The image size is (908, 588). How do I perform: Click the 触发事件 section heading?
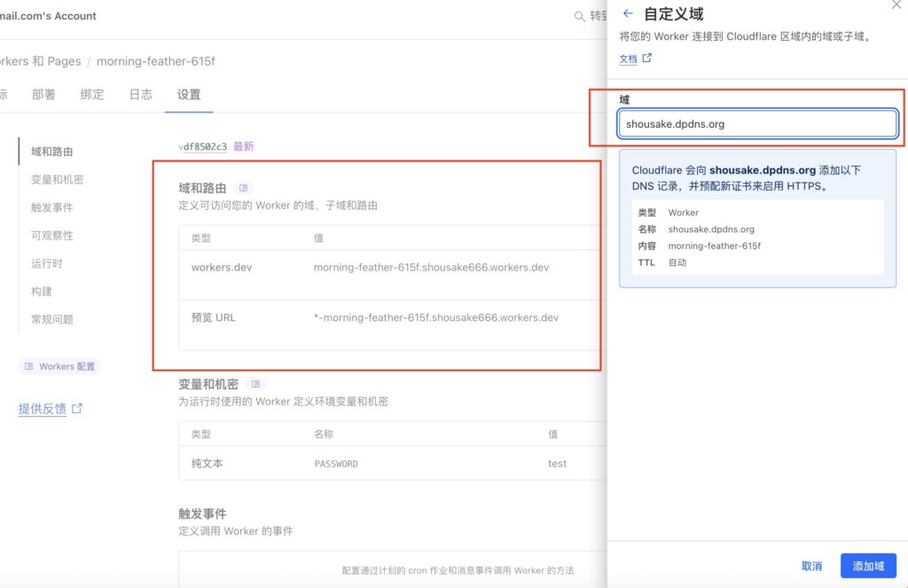(x=202, y=514)
